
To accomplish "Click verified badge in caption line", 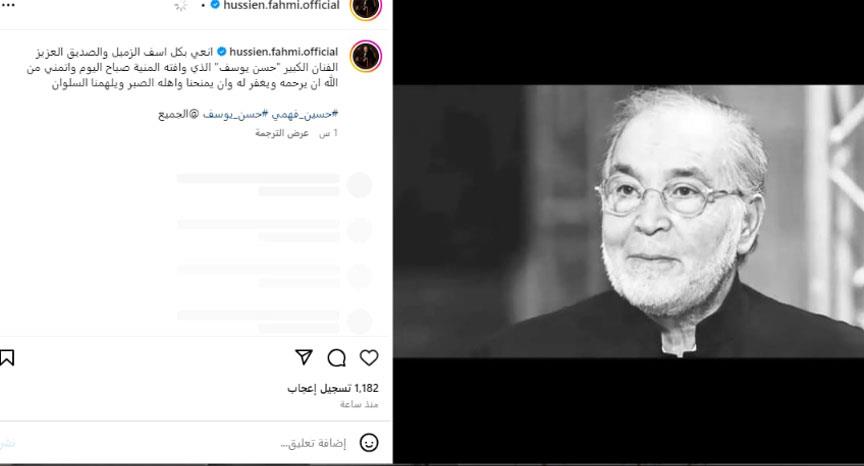I will coord(222,52).
